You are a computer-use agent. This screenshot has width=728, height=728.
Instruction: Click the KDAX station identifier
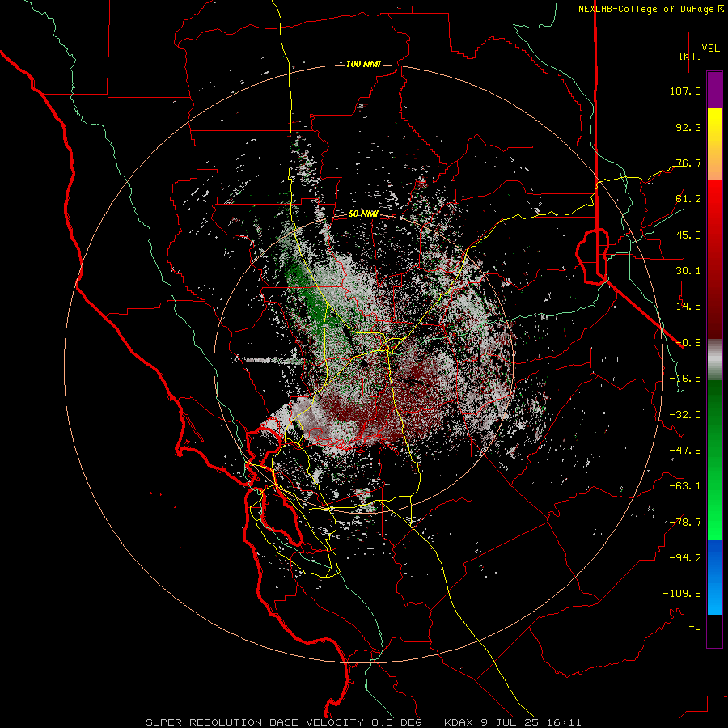pos(460,722)
